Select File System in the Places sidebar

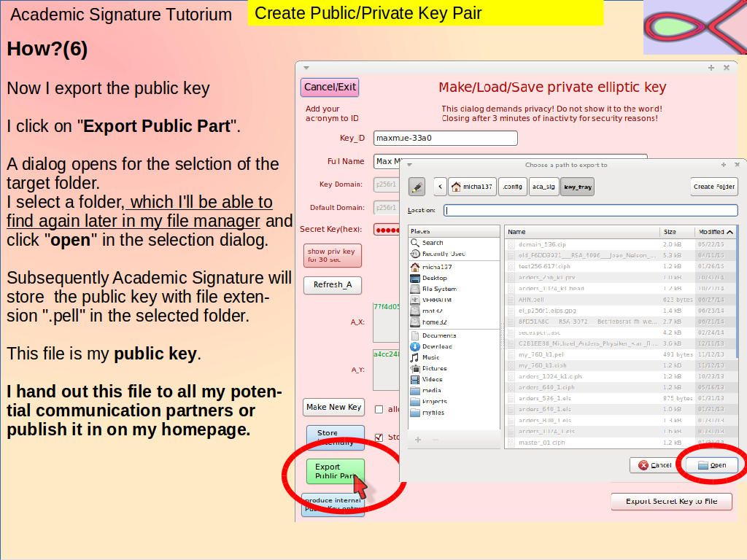(x=438, y=289)
